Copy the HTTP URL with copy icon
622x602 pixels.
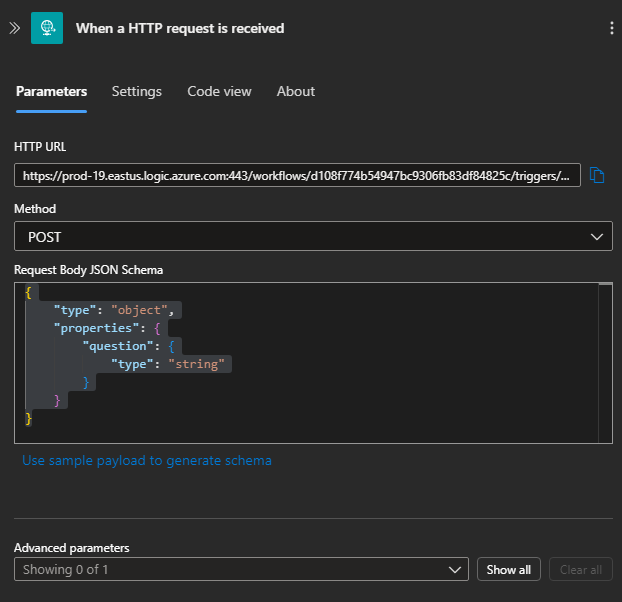click(x=597, y=175)
